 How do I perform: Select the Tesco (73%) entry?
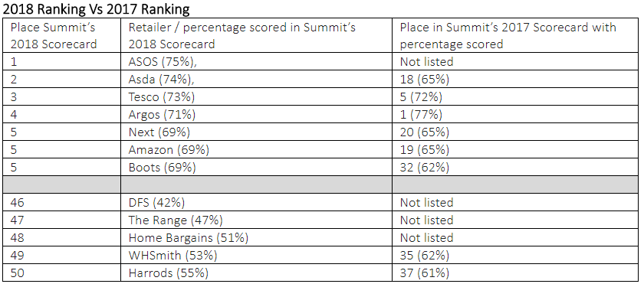256,96
